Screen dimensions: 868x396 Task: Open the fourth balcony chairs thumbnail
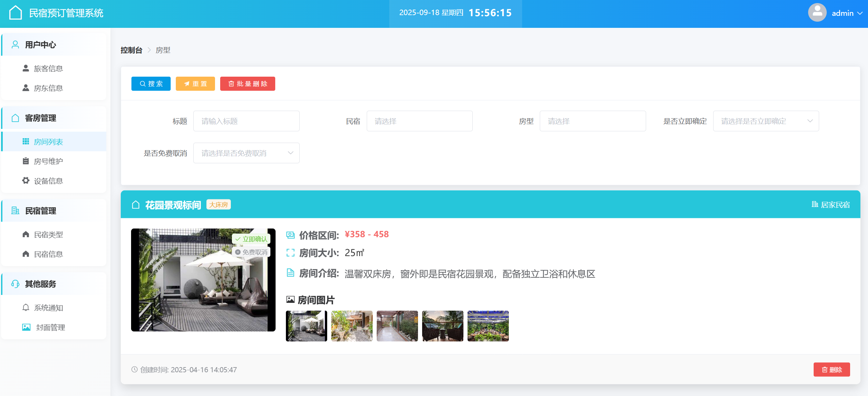click(443, 326)
